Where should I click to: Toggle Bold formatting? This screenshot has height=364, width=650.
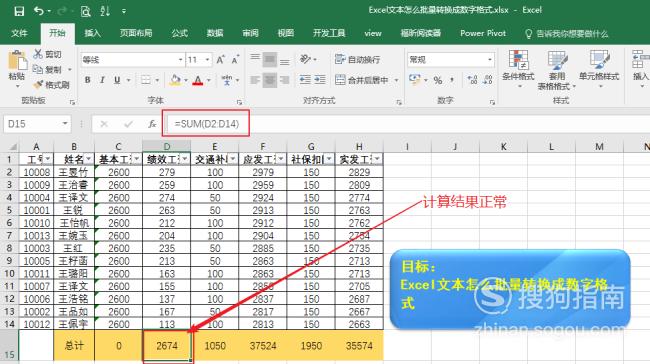click(x=87, y=80)
